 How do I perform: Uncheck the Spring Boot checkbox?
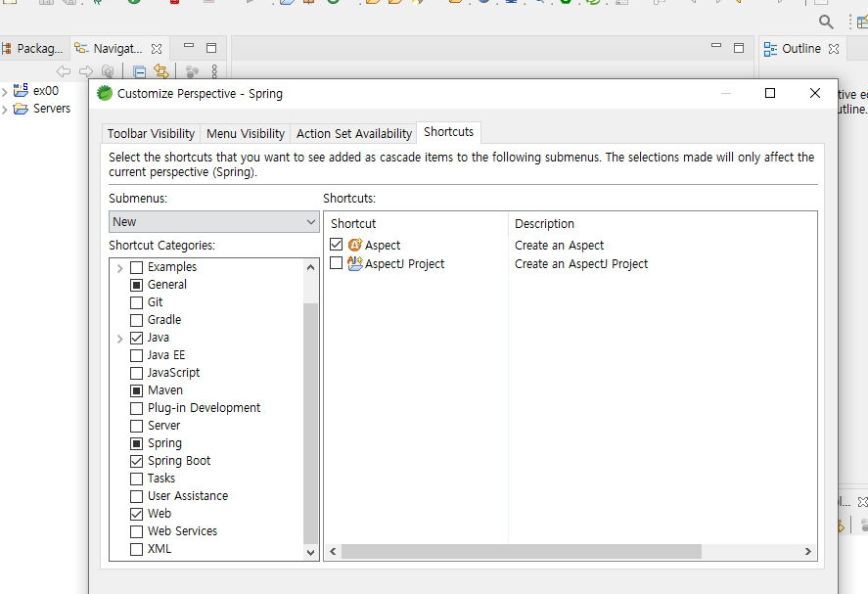136,461
